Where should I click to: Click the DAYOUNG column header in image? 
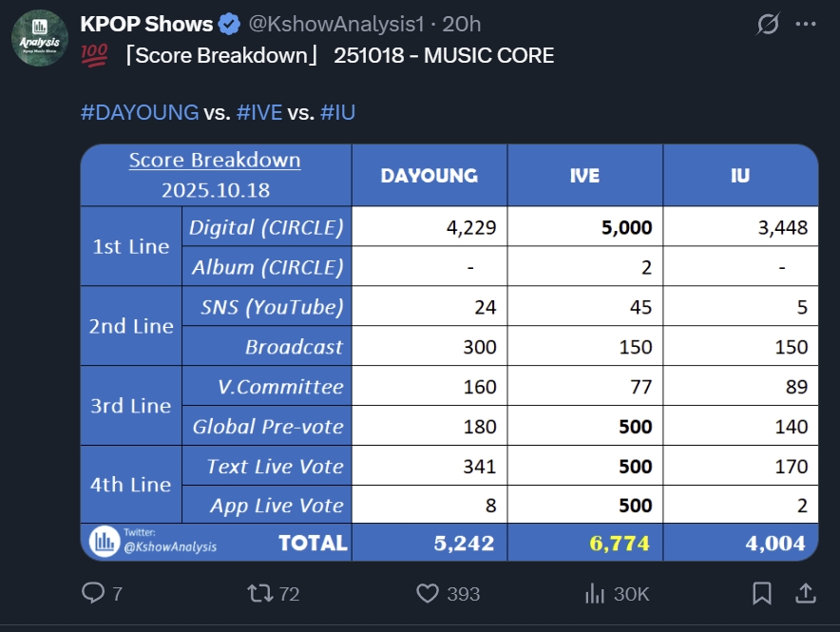pos(430,176)
